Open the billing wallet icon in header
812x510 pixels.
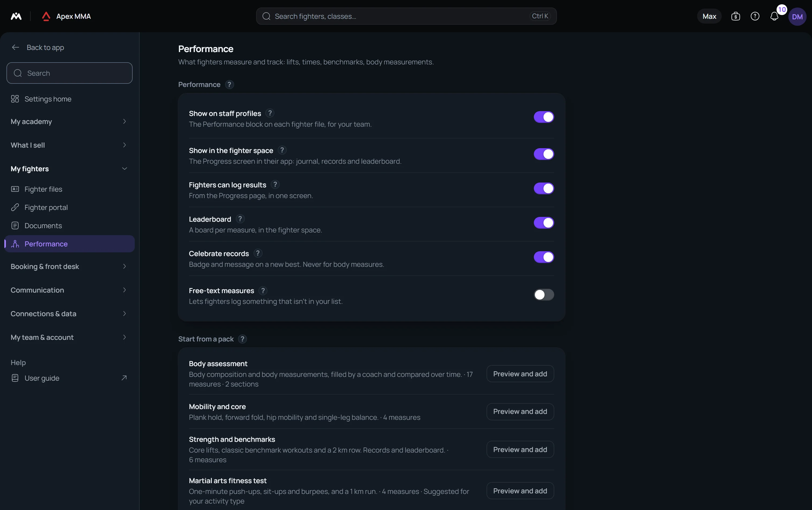(735, 16)
